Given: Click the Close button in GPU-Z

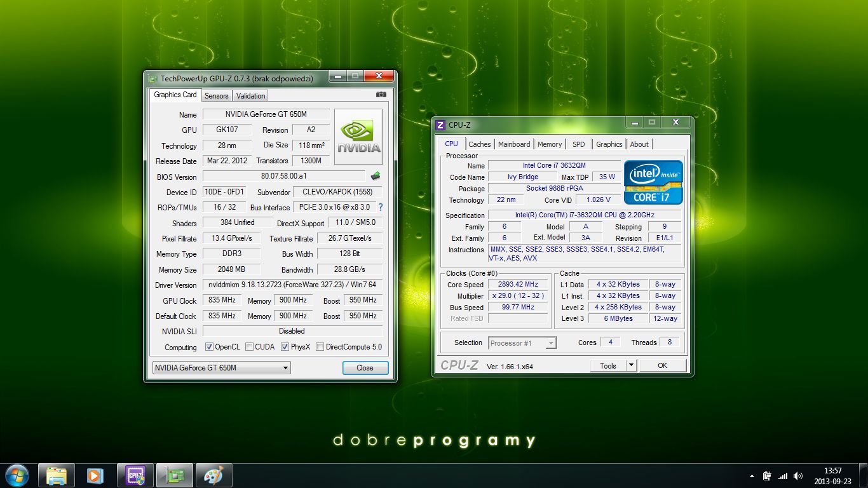Looking at the screenshot, I should pyautogui.click(x=365, y=367).
